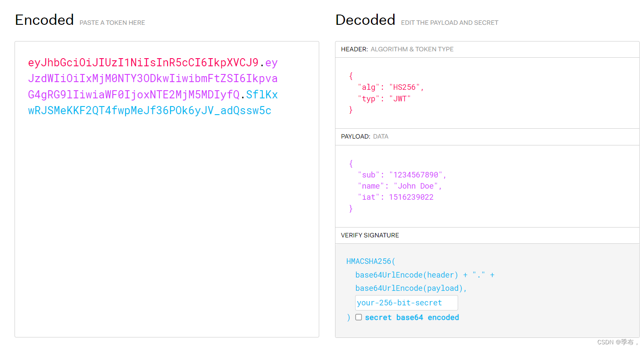
Task: Click the PAYLOAD: DATA section label
Action: coord(365,136)
